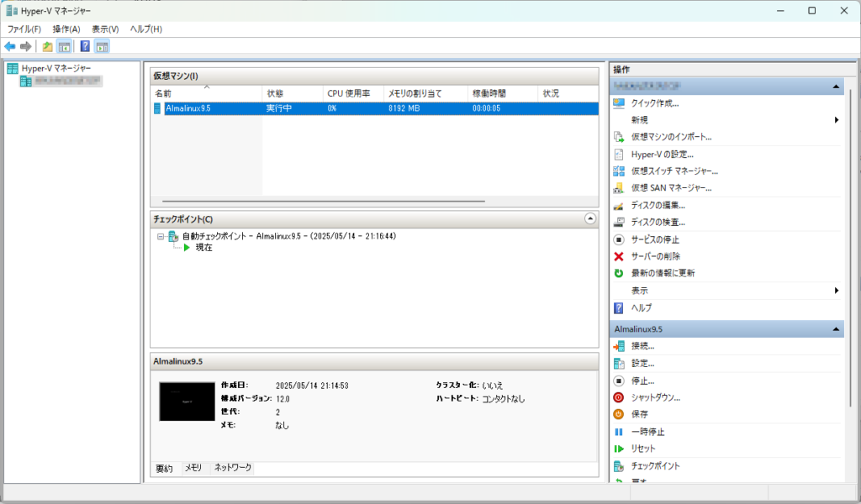Click 接続... to connect to Almalinux9.5
This screenshot has width=861, height=504.
point(642,346)
